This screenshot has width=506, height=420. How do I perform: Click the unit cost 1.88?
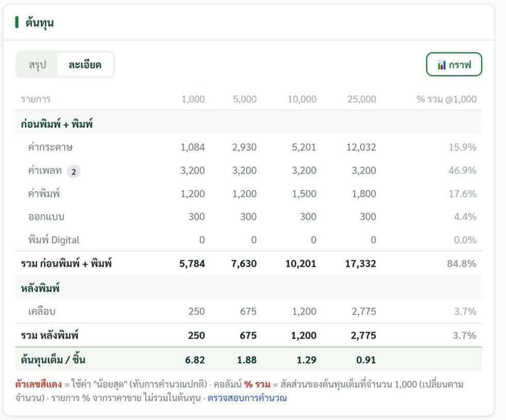pos(247,360)
